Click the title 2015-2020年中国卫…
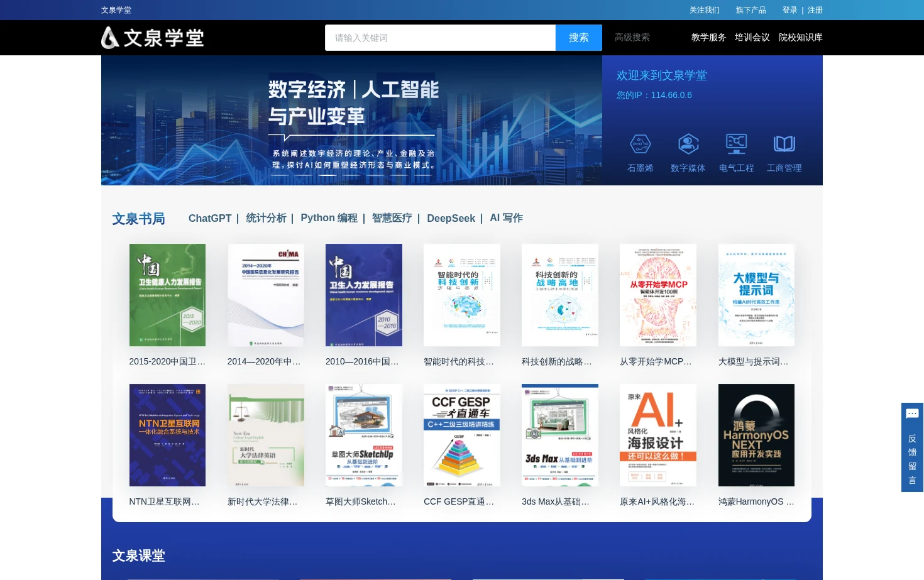Image resolution: width=924 pixels, height=580 pixels. (167, 361)
